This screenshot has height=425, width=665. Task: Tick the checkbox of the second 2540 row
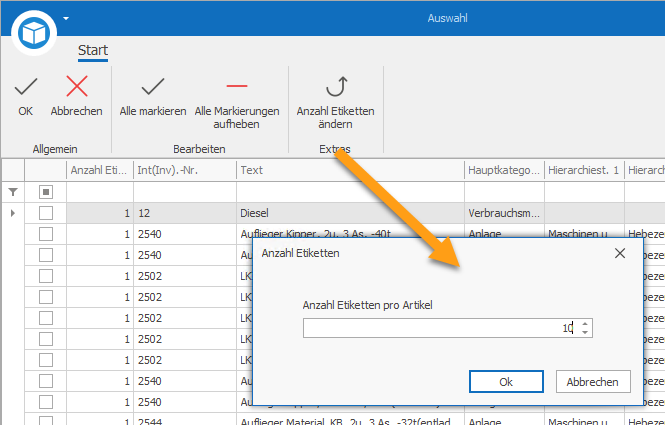[x=46, y=255]
